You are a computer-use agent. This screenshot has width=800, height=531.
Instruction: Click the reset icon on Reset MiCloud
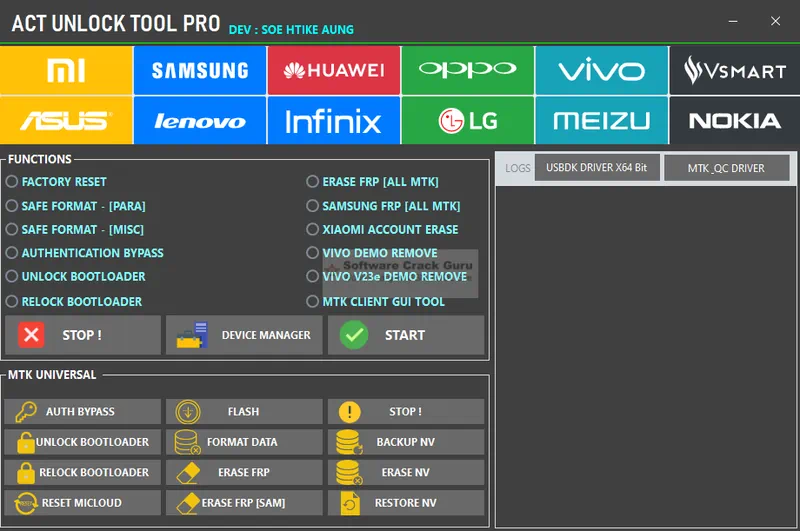(x=26, y=503)
